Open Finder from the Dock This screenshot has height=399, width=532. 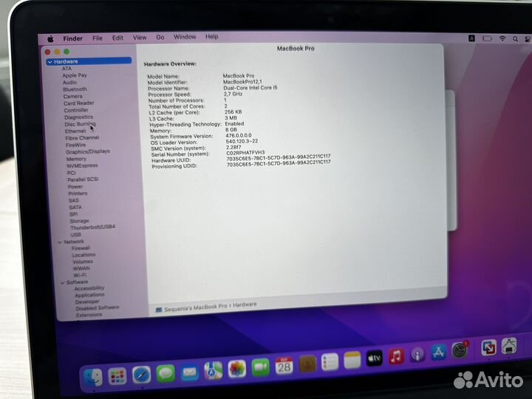coord(93,378)
